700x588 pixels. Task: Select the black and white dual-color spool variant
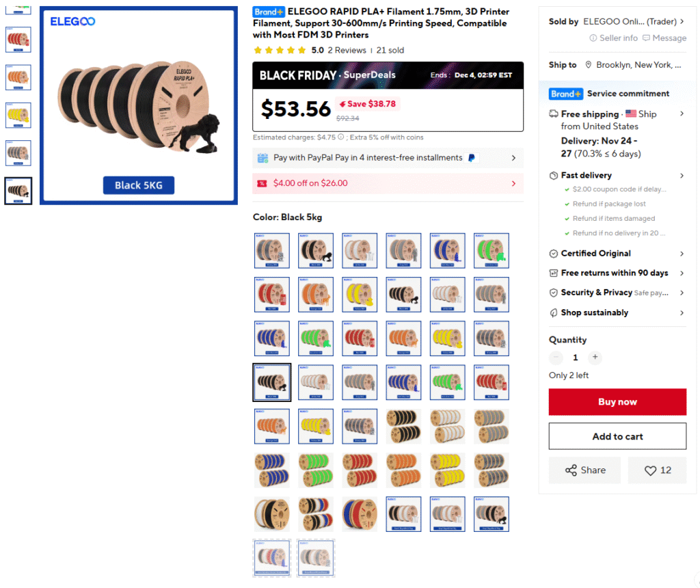(x=272, y=514)
